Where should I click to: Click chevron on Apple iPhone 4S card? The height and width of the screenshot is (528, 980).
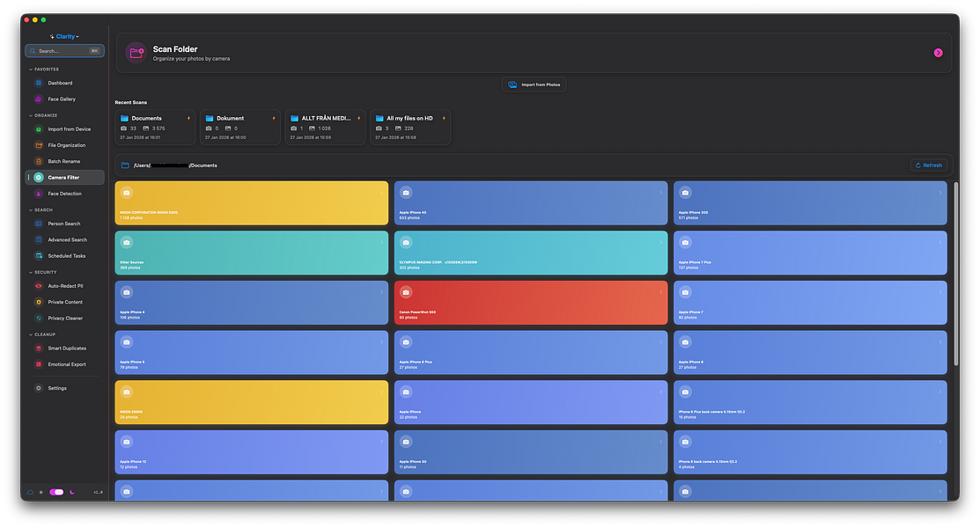pos(660,193)
